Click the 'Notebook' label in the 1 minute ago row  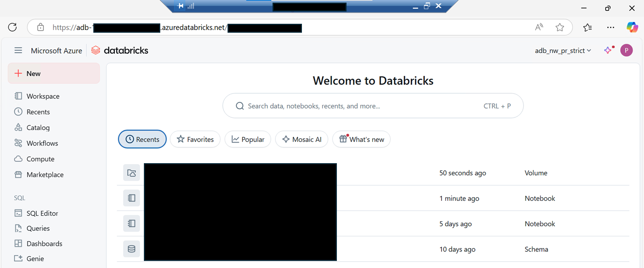point(540,198)
